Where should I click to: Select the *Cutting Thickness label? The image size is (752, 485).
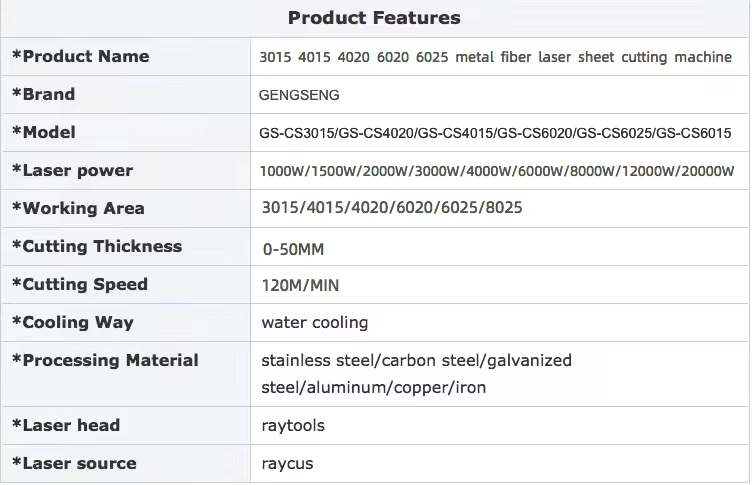[x=96, y=247]
